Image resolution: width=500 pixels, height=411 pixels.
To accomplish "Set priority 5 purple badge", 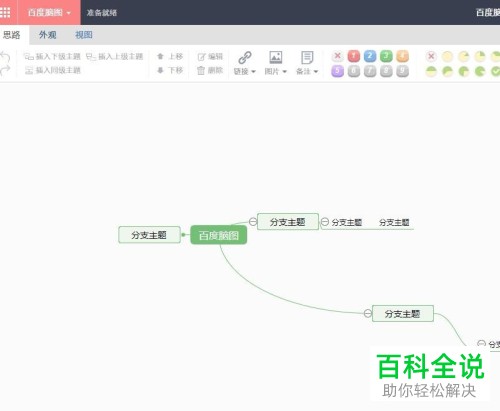I will [x=338, y=71].
